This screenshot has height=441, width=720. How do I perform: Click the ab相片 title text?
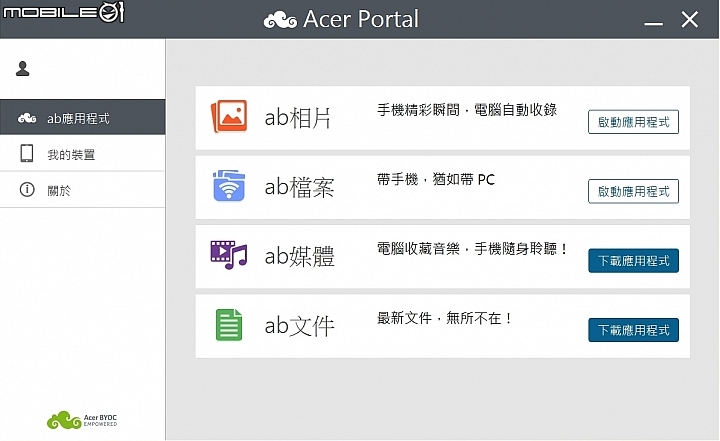pyautogui.click(x=298, y=118)
